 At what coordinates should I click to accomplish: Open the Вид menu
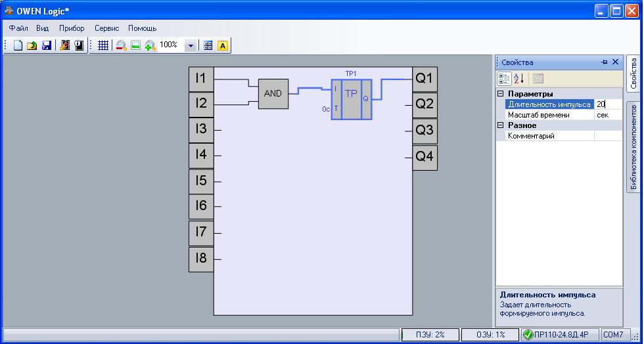point(42,28)
